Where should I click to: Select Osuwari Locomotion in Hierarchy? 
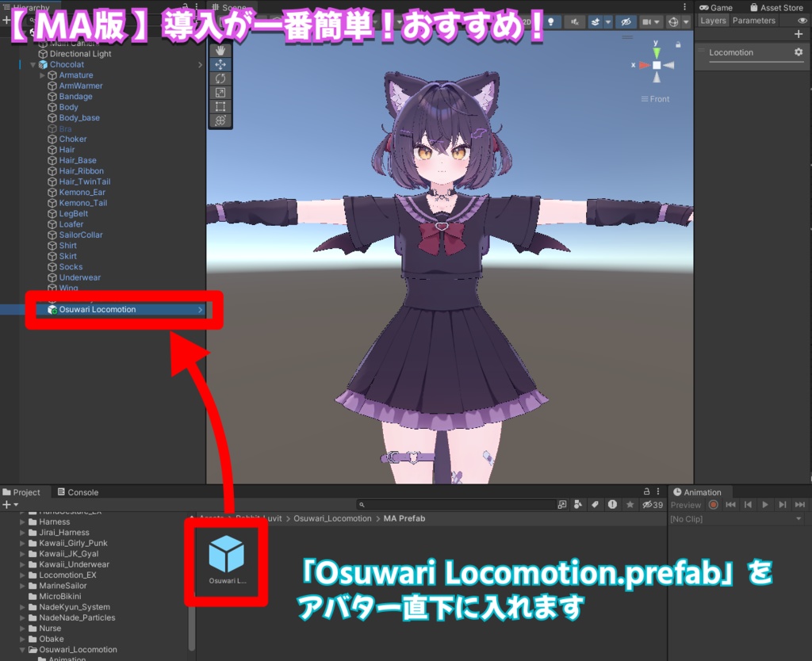coord(98,310)
